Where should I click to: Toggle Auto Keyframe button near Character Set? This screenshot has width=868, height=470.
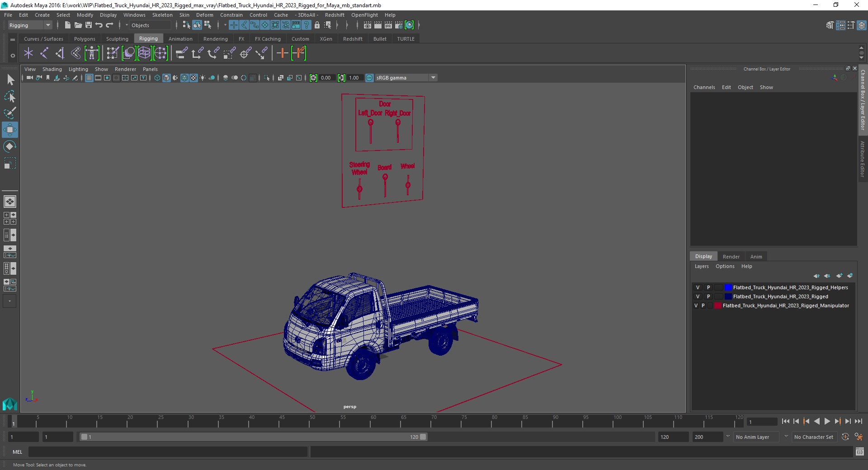(x=845, y=437)
